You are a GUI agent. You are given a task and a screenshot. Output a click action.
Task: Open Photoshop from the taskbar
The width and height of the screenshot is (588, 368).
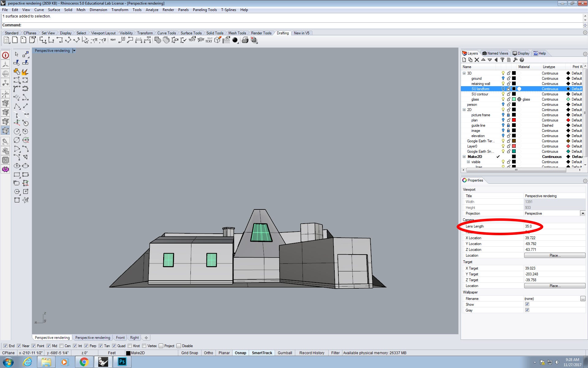(x=122, y=362)
